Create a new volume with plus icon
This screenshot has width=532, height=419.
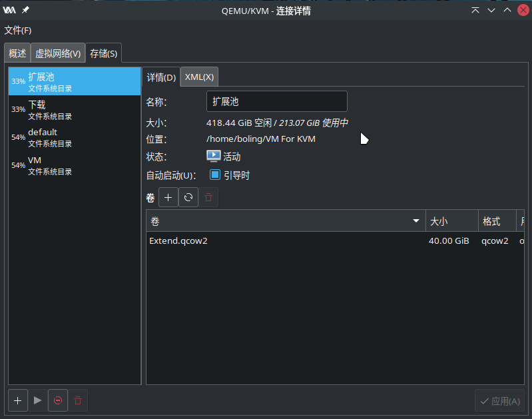click(x=168, y=197)
